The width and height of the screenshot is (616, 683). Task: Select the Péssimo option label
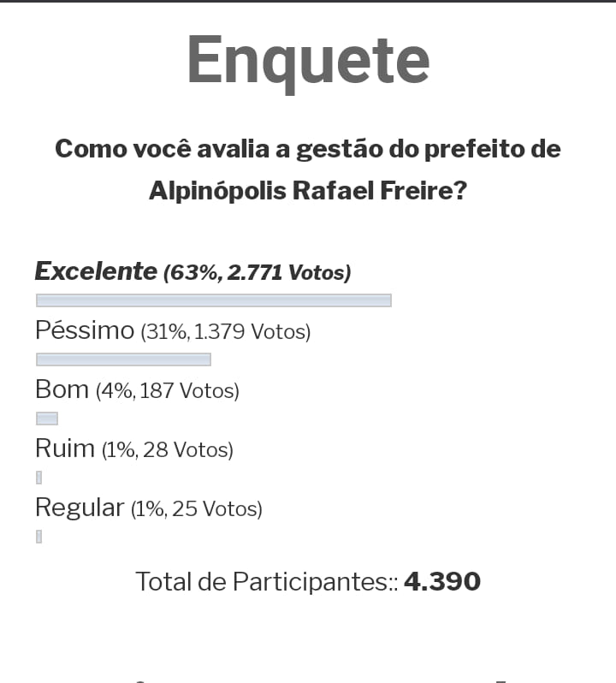[x=85, y=330]
